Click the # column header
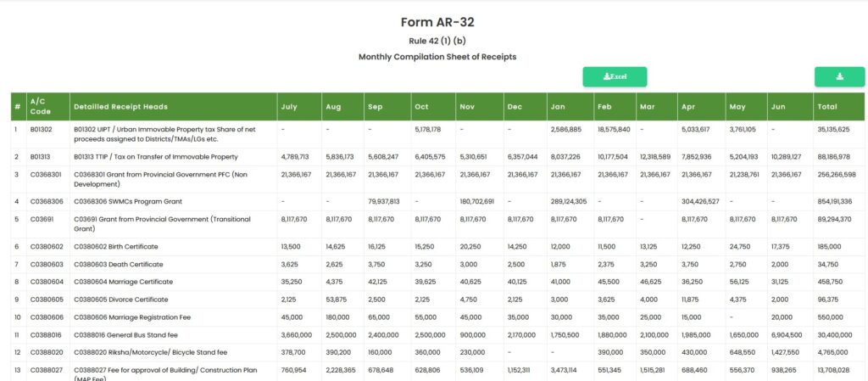 19,106
